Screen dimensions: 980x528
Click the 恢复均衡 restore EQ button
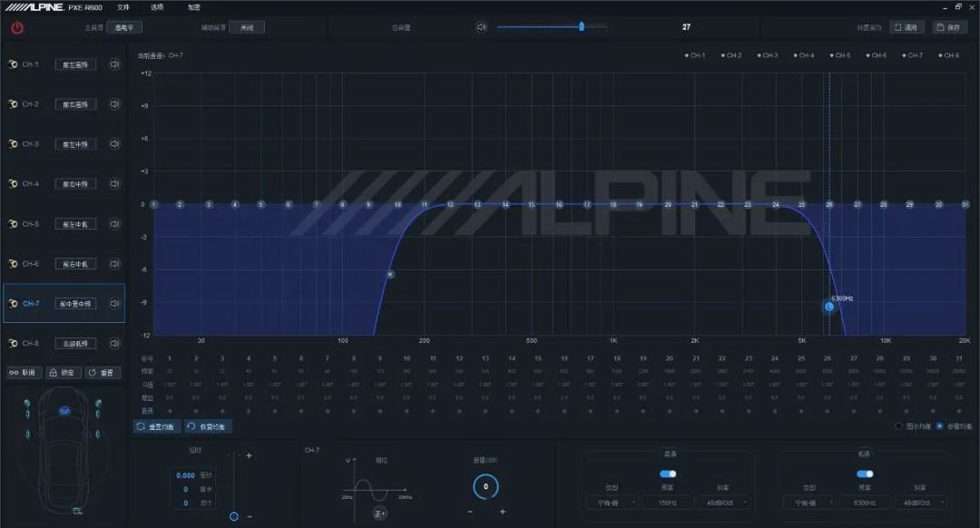coord(208,426)
